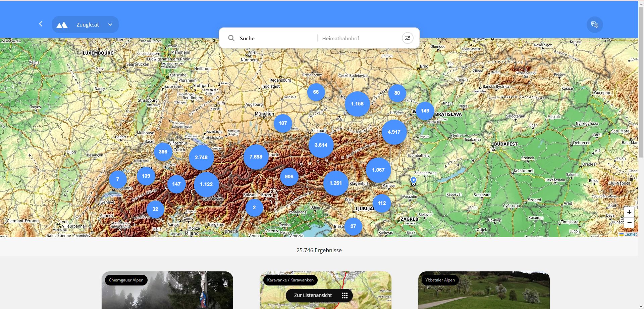Zoom out of the map

[x=629, y=223]
